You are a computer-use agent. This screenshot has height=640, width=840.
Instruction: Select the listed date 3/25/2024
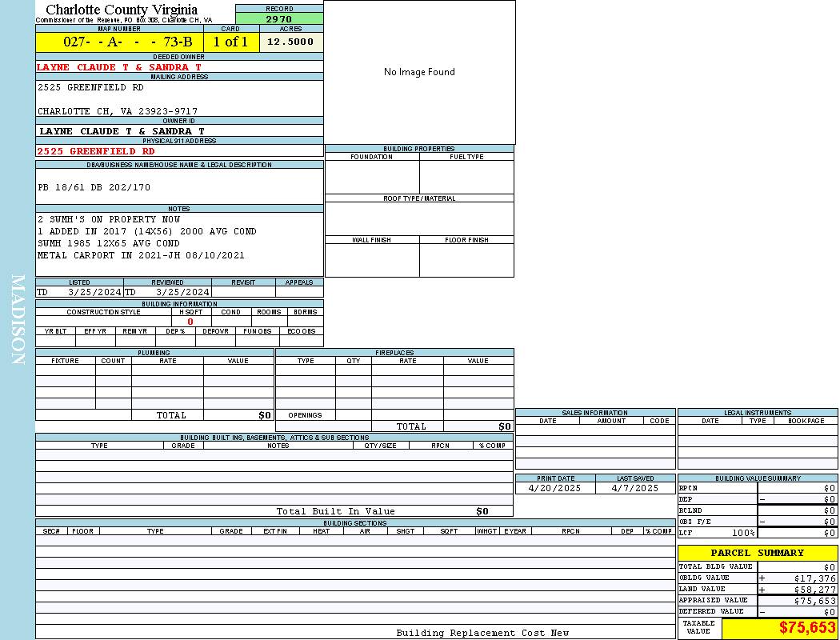(x=94, y=293)
